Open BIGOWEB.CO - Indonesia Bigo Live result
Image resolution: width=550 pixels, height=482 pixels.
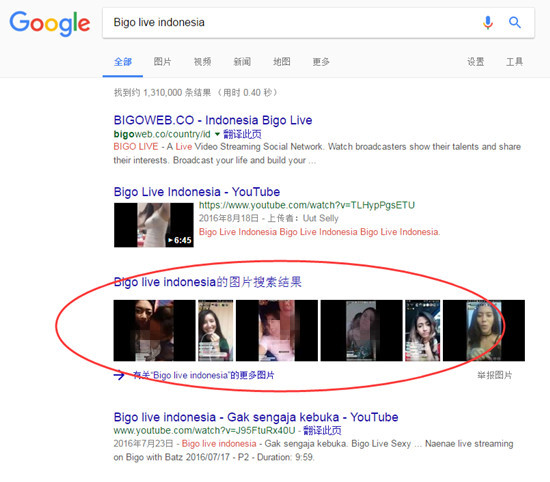pyautogui.click(x=213, y=120)
